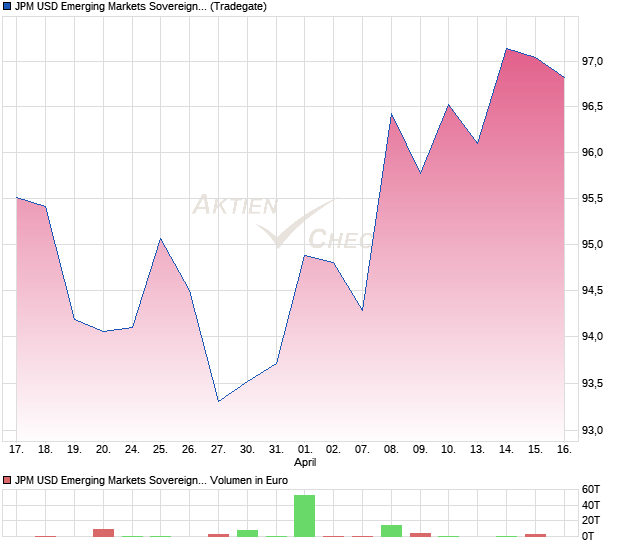This screenshot has height=546, width=620.
Task: Click the JPM USD Emerging Markets Sovereign price title
Action: click(x=111, y=8)
